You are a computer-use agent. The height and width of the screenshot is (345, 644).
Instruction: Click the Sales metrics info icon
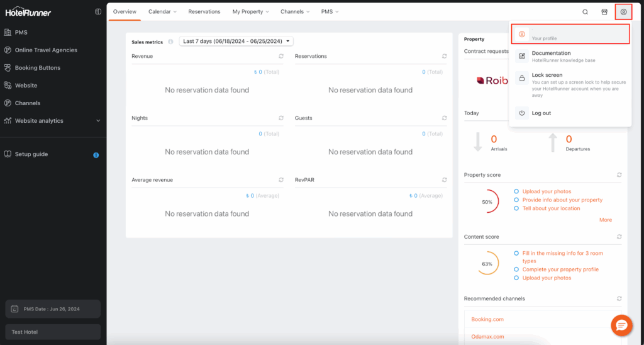(171, 42)
